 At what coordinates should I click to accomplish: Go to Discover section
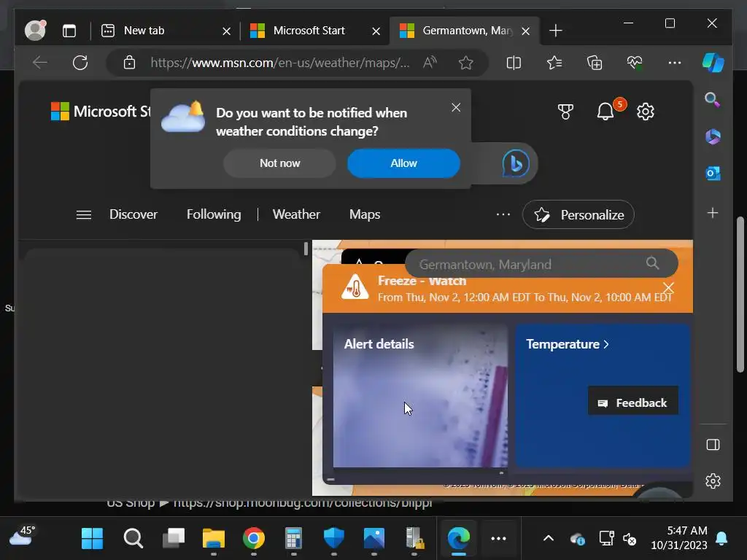pos(133,214)
